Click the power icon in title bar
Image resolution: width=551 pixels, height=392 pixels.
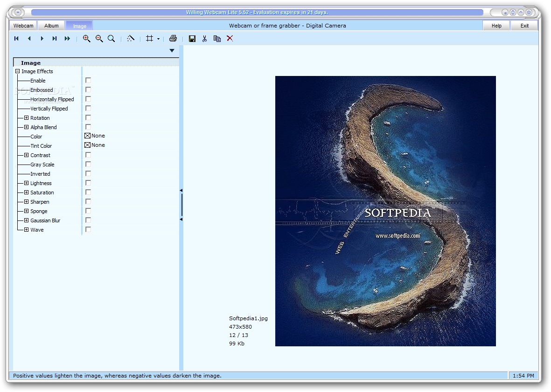529,12
